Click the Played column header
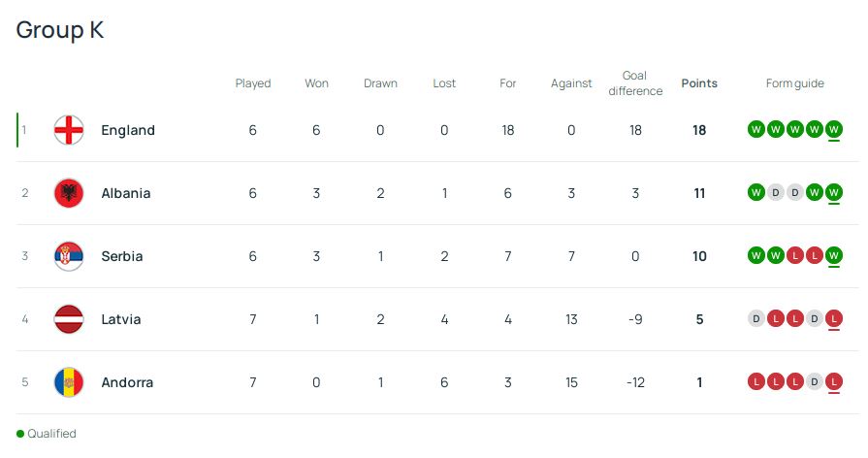Screen dimensions: 868x458 pos(253,83)
